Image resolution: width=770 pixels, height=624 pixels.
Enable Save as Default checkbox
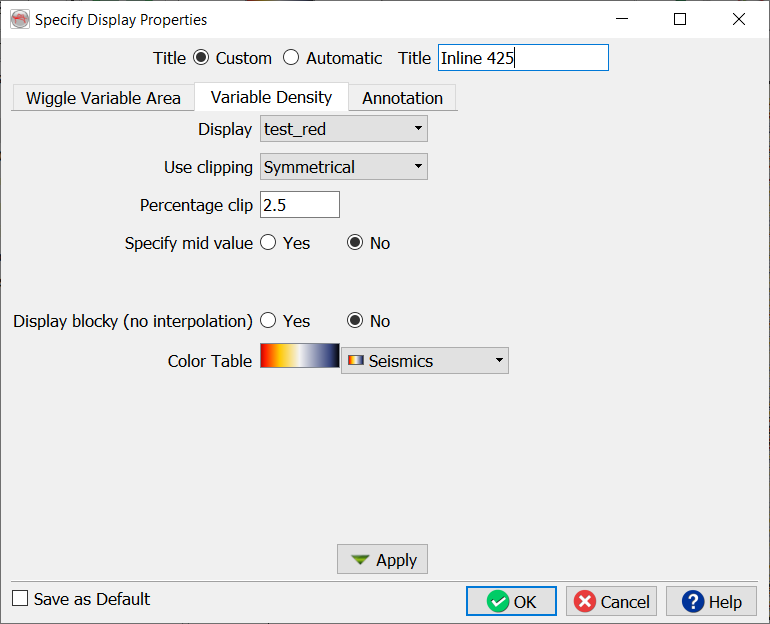click(x=20, y=599)
